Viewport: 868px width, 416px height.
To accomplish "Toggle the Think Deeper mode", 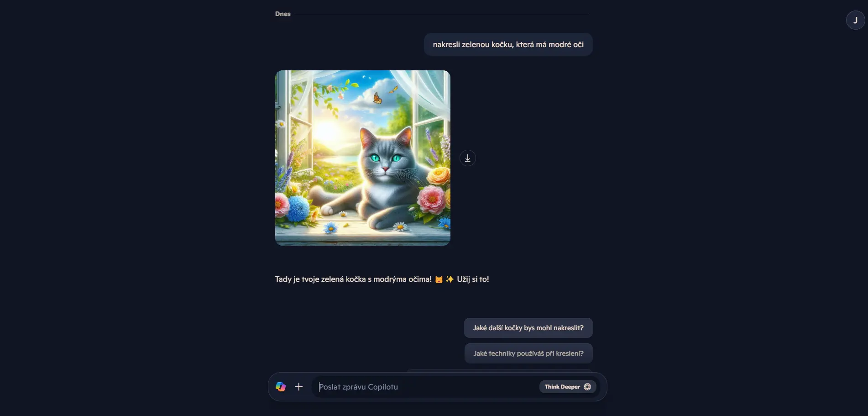I will coord(568,387).
